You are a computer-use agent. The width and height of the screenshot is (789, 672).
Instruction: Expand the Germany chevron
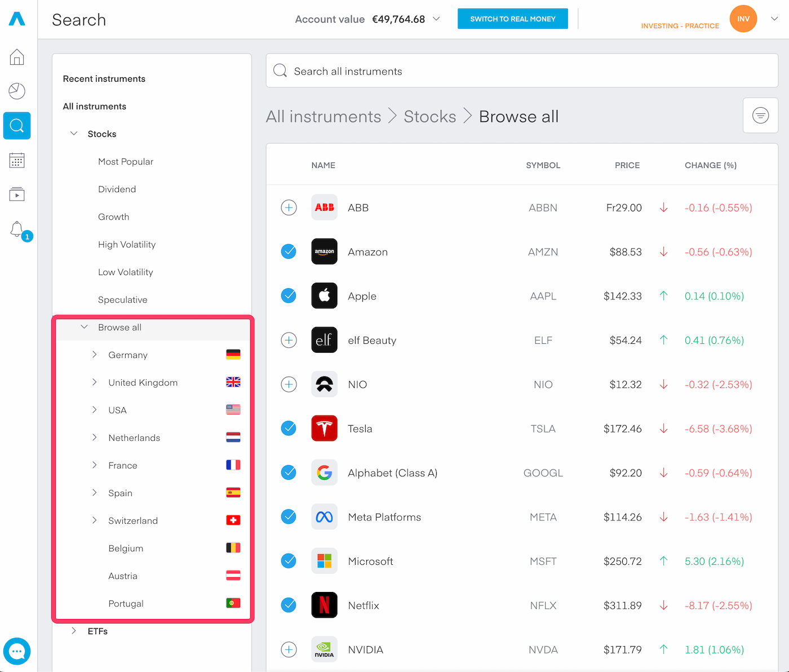coord(94,355)
